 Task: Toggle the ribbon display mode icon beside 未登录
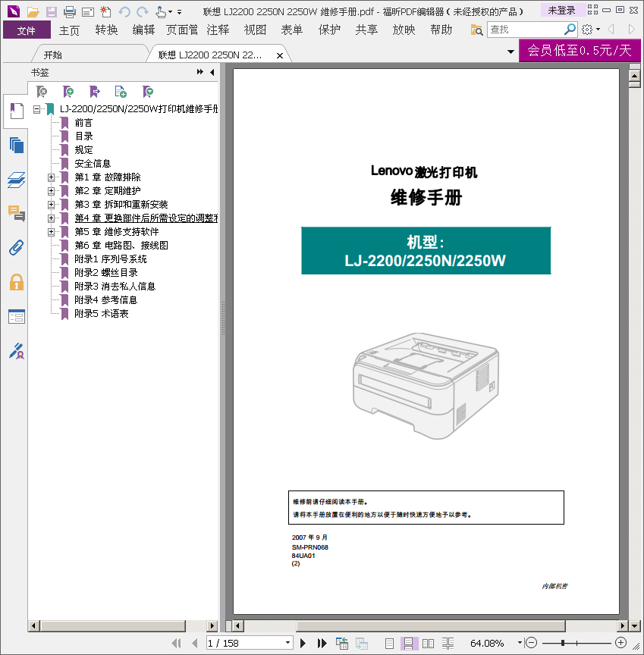click(592, 10)
